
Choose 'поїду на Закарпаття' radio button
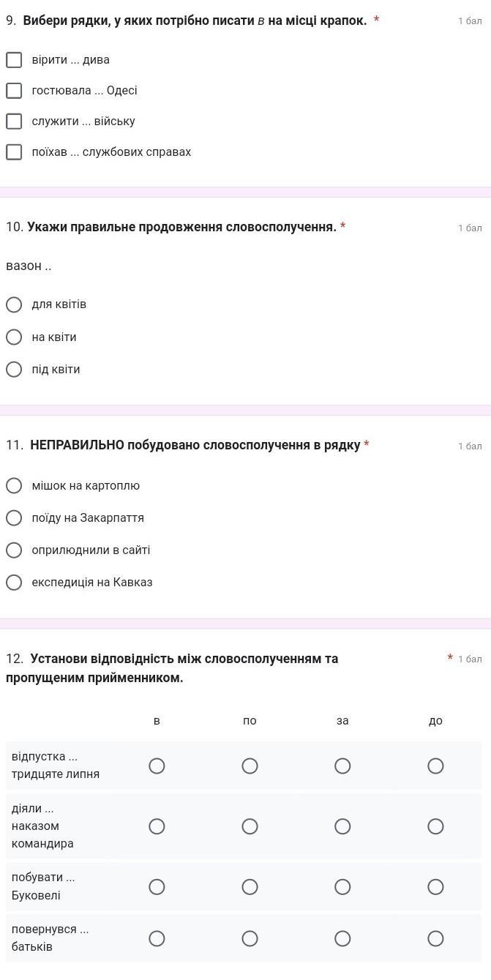click(x=14, y=518)
